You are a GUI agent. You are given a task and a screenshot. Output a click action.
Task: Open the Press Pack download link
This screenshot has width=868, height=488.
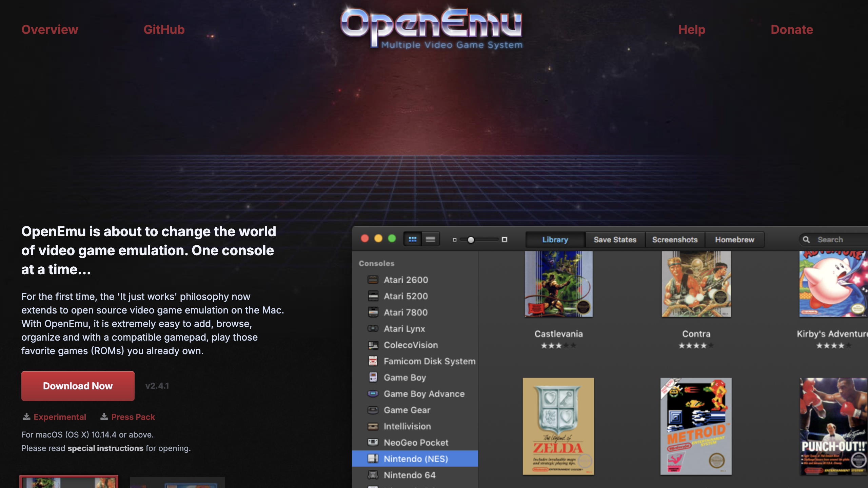pyautogui.click(x=133, y=417)
